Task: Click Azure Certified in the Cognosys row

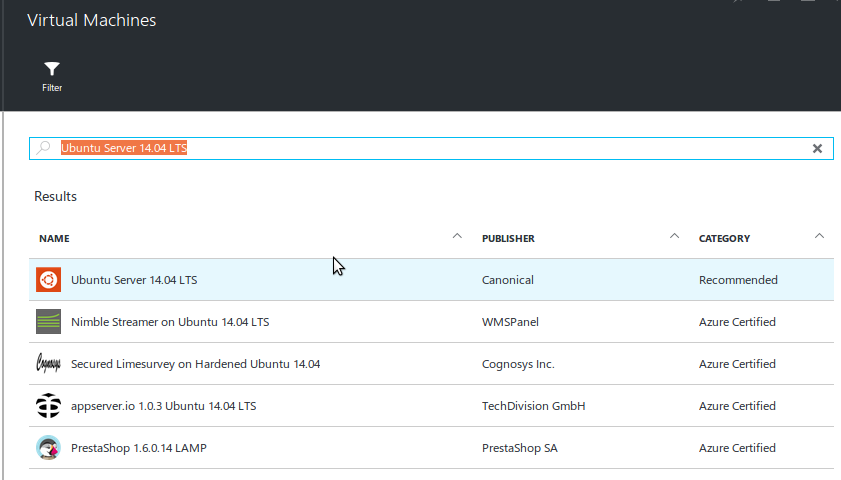Action: [x=737, y=364]
